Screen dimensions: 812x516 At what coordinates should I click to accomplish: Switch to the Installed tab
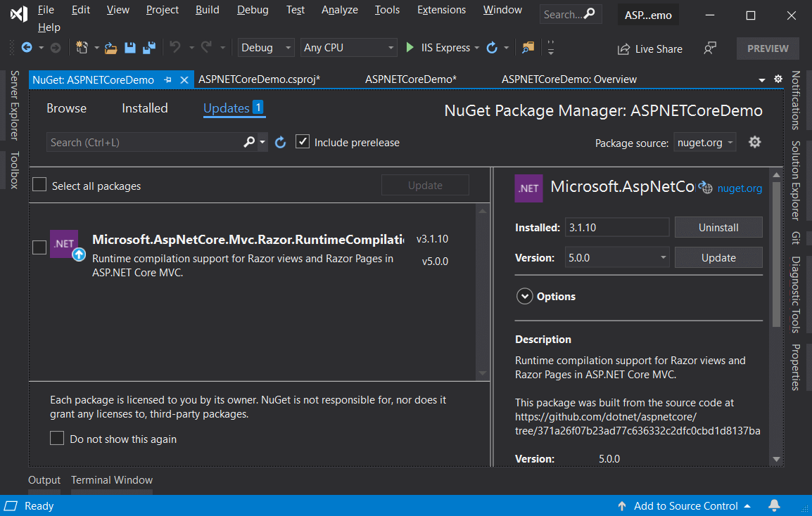pyautogui.click(x=144, y=108)
